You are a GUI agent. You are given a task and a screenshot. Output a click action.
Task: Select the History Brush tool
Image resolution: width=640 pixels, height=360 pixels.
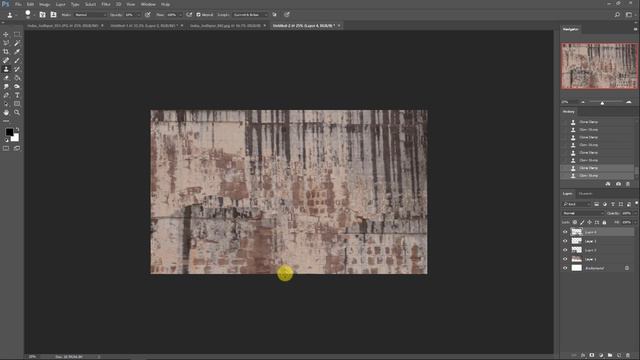coord(17,69)
